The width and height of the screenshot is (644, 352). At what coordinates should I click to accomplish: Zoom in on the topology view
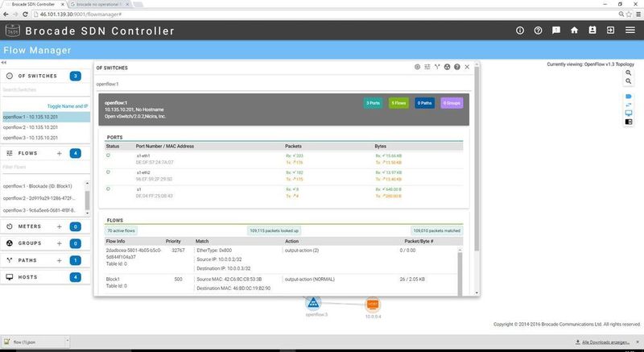(x=629, y=72)
